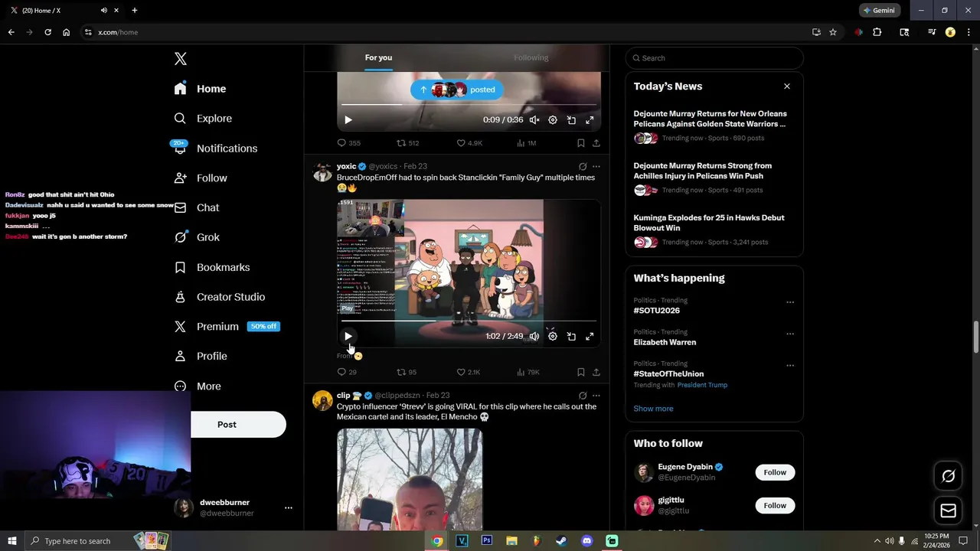Seek on the top video progress bar
The height and width of the screenshot is (551, 980).
pos(469,105)
